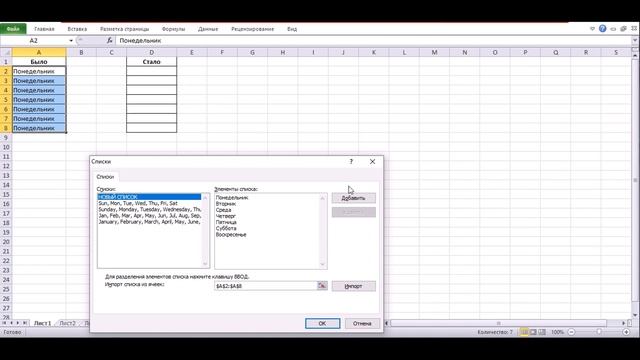Open the Данные ribbon tab
Image resolution: width=640 pixels, height=360 pixels.
click(x=208, y=29)
